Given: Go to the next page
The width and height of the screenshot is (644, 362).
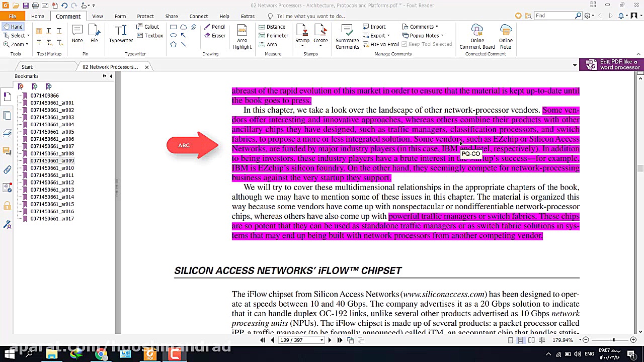Looking at the screenshot, I should click(x=330, y=340).
